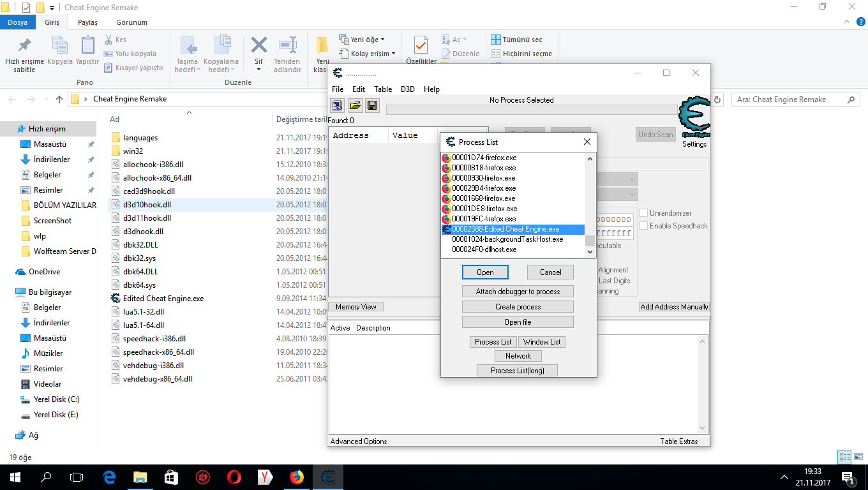This screenshot has height=490, width=868.
Task: Switch to the Görünüm ribbon tab
Action: pyautogui.click(x=131, y=22)
